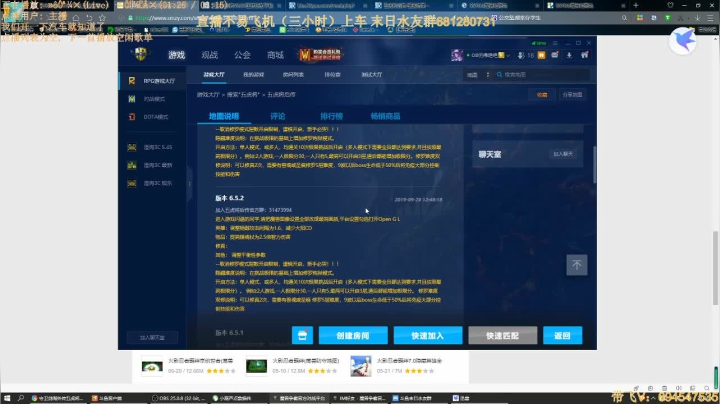The width and height of the screenshot is (720, 404).
Task: Collapse the sidebar using the edge handle
Action: click(190, 184)
